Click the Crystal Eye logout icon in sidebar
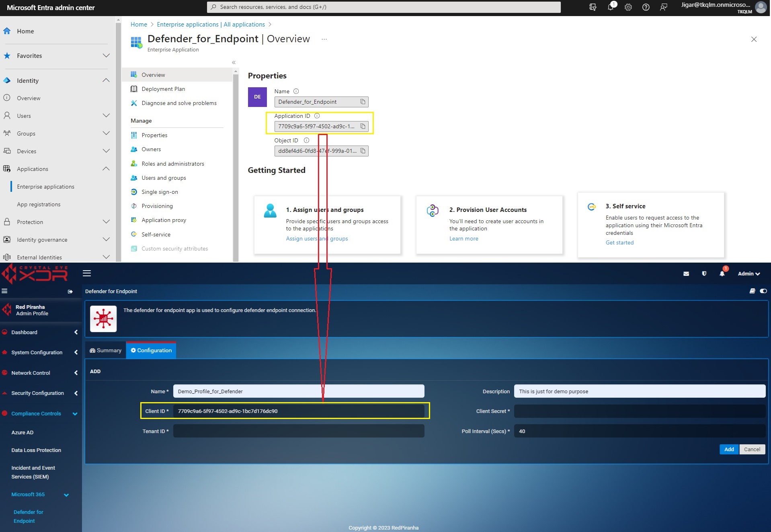 tap(70, 292)
